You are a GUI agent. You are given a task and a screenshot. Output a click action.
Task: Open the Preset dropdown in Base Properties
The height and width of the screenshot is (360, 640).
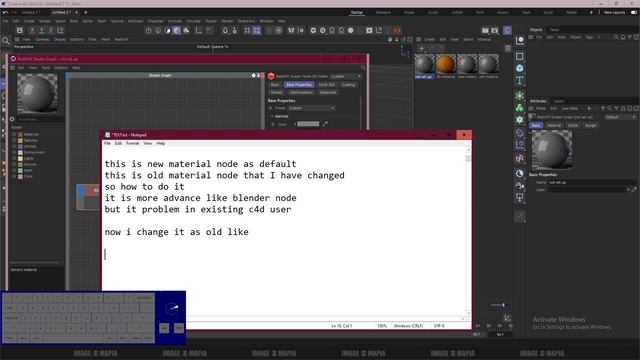coord(311,108)
